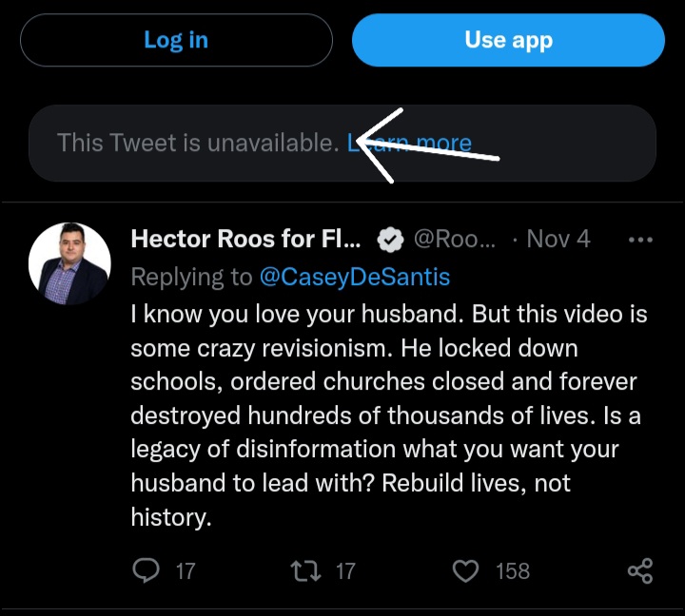Open the @CaseyDeSantis mention link
Screen dimensions: 685x616
coord(354,277)
